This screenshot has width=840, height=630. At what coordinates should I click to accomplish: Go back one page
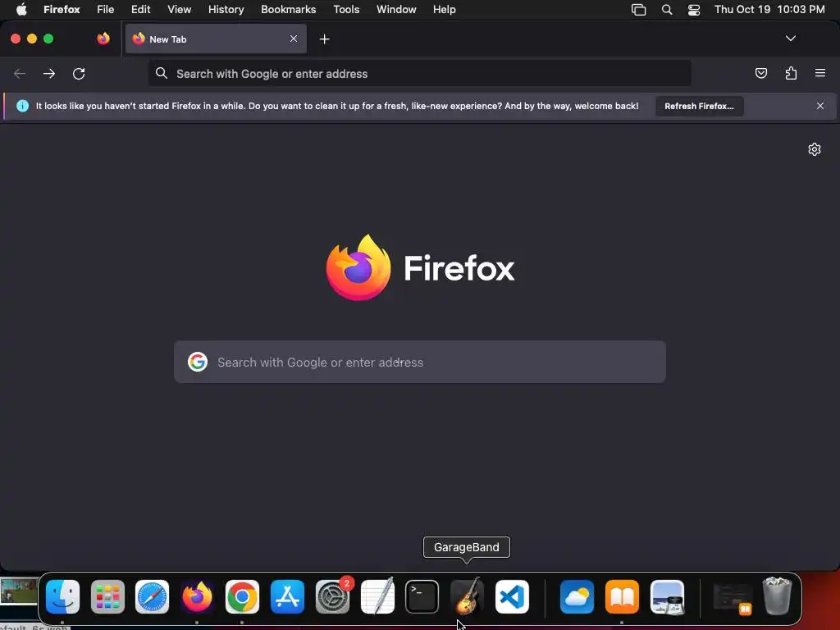[20, 73]
